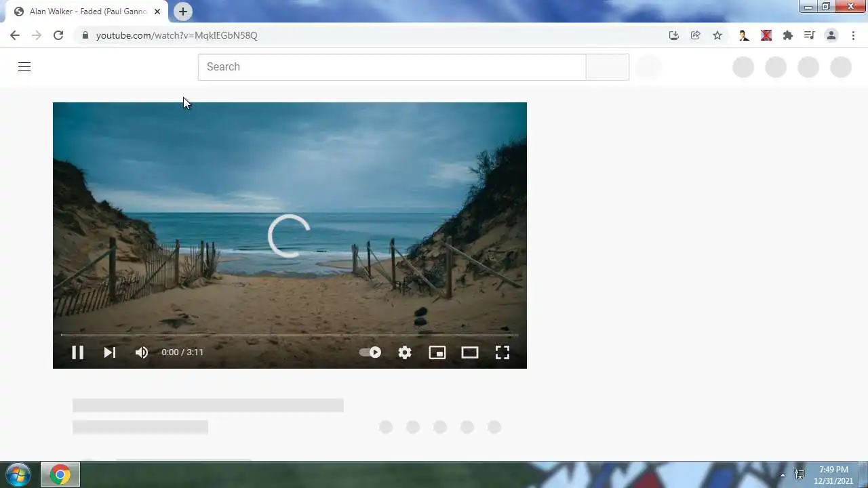Mute the video volume

tap(141, 352)
